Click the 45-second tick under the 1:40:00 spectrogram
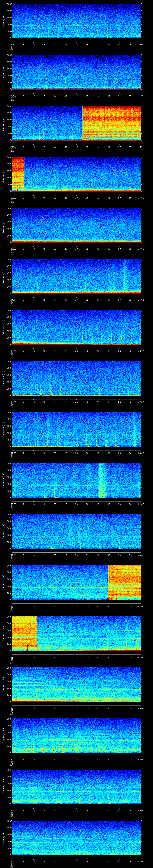The image size is (153, 868). coord(109,606)
